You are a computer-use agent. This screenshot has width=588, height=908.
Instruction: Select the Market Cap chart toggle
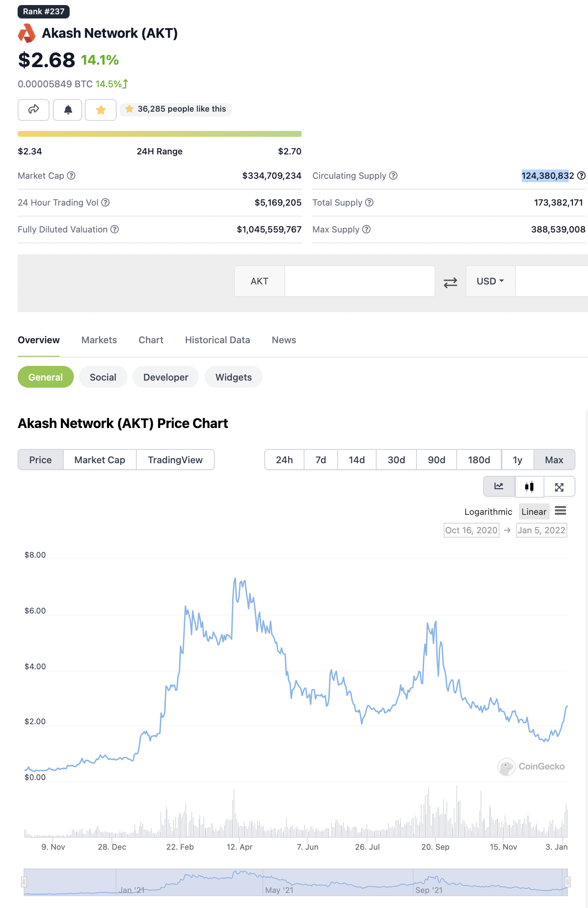click(x=100, y=460)
